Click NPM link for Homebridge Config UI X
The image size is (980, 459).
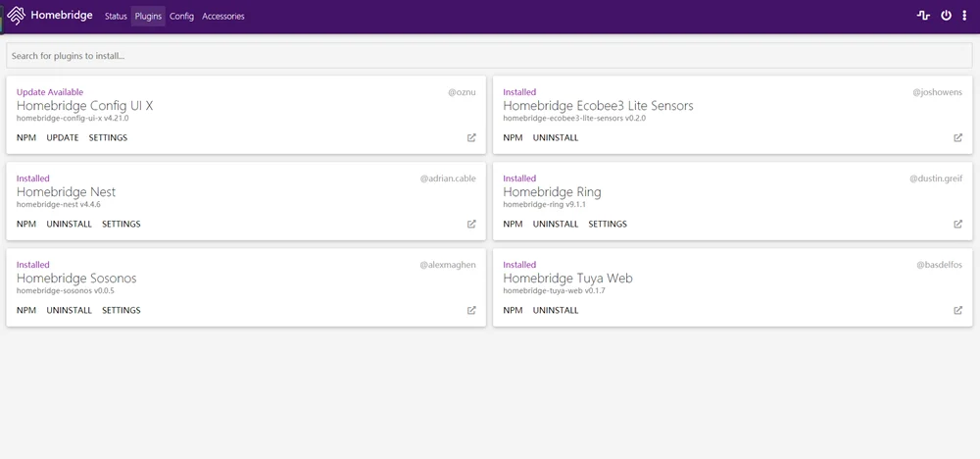click(x=26, y=137)
